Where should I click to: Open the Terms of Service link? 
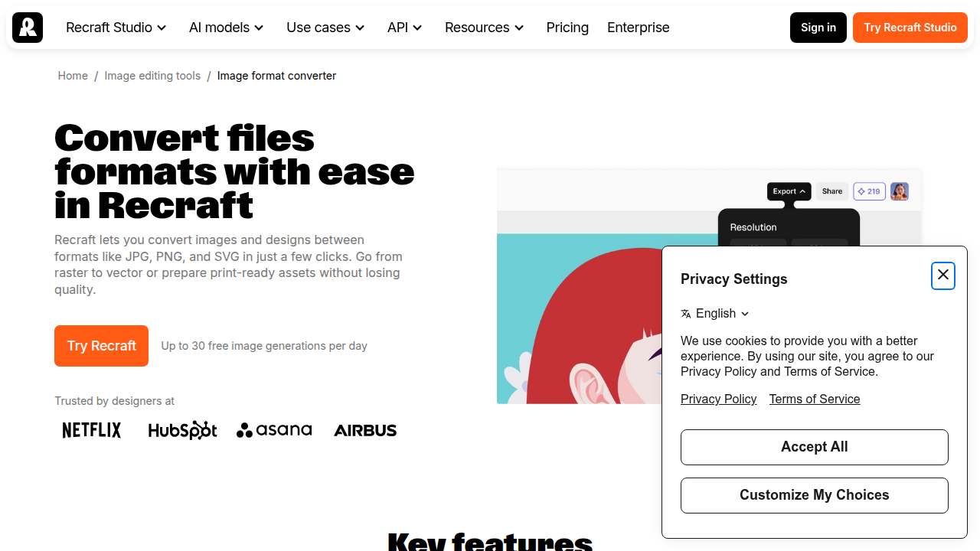[815, 399]
